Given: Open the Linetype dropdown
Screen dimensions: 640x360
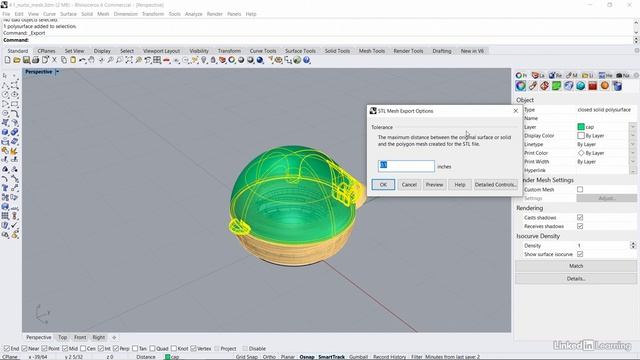Looking at the screenshot, I should [x=633, y=144].
